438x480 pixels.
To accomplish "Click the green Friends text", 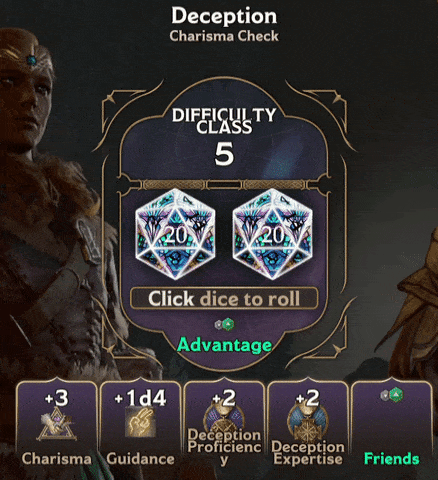I will click(x=392, y=459).
